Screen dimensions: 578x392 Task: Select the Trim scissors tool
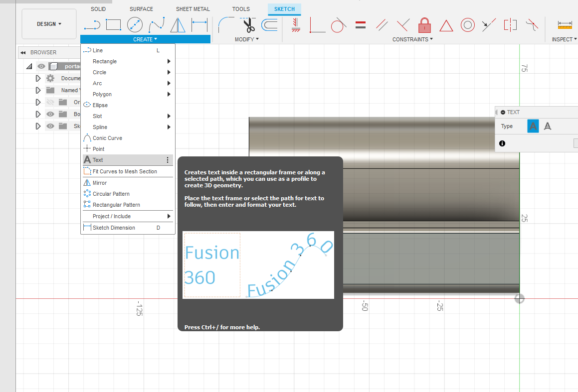(248, 24)
